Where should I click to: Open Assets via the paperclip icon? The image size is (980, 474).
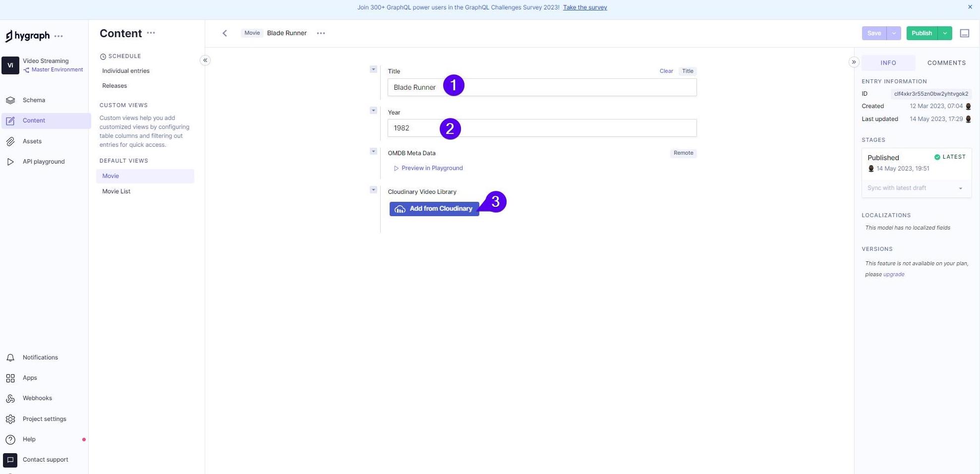(x=10, y=141)
